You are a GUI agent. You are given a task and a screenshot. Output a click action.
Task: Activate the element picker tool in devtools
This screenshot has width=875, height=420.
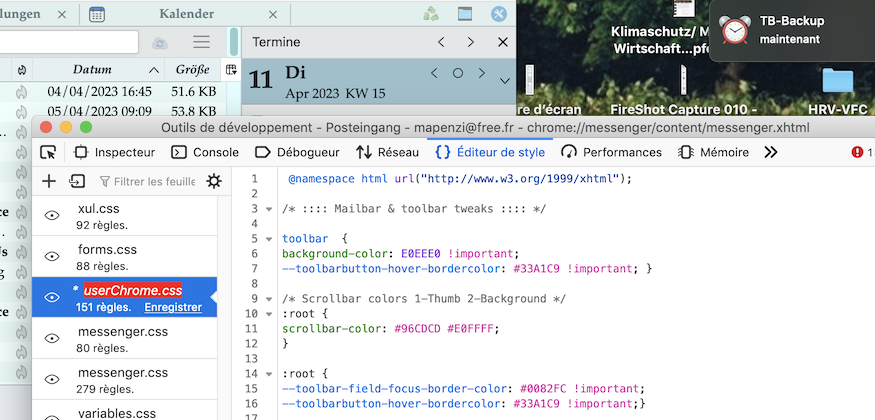click(x=49, y=152)
